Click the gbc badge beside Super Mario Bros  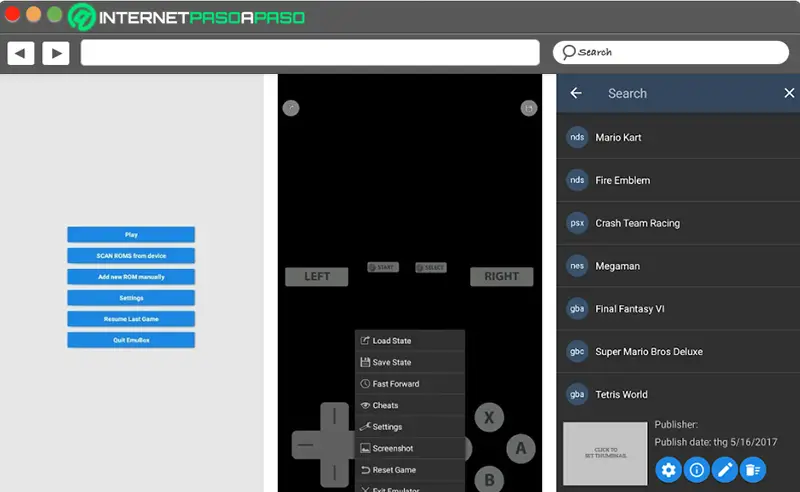[577, 352]
